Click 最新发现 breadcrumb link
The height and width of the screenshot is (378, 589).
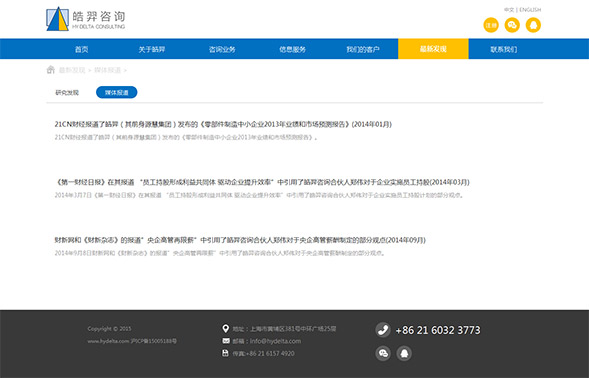point(72,70)
